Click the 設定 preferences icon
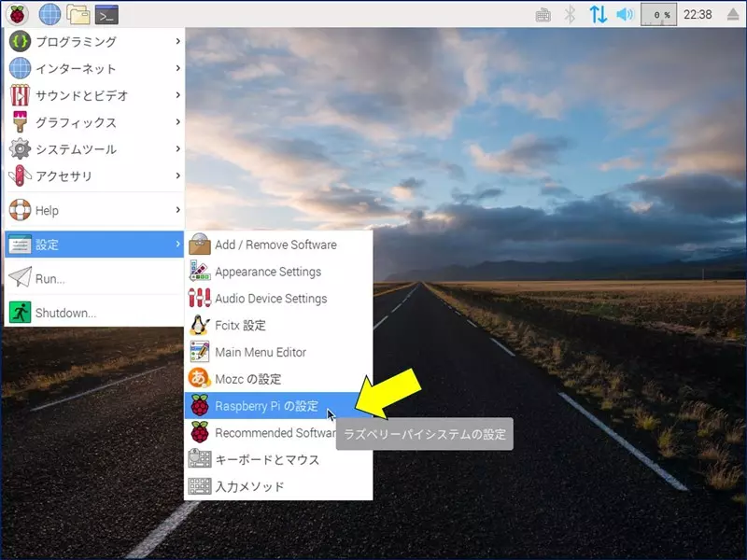747x560 pixels. 20,245
